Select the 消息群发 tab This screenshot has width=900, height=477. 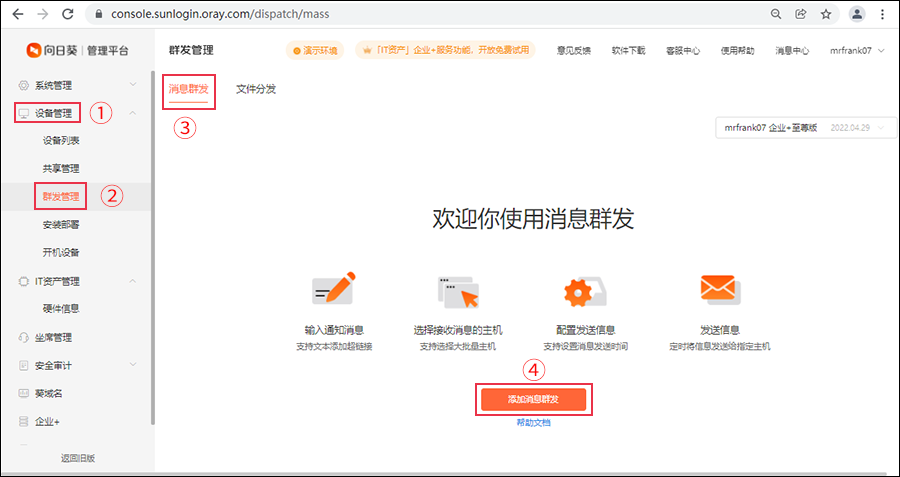click(x=188, y=89)
